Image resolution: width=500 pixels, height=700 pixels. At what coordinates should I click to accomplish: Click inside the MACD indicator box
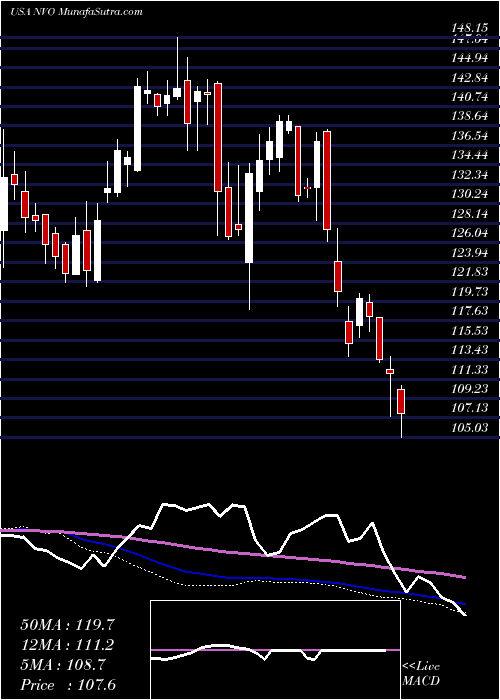click(x=275, y=650)
